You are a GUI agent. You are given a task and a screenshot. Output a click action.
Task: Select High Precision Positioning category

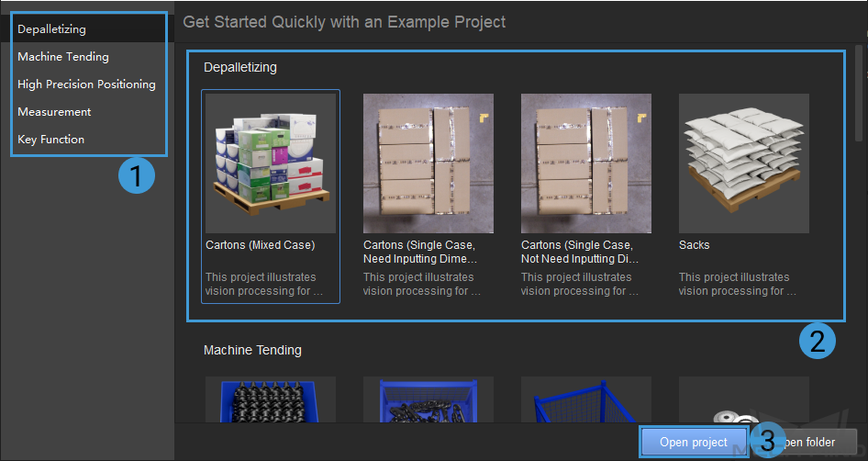(86, 84)
